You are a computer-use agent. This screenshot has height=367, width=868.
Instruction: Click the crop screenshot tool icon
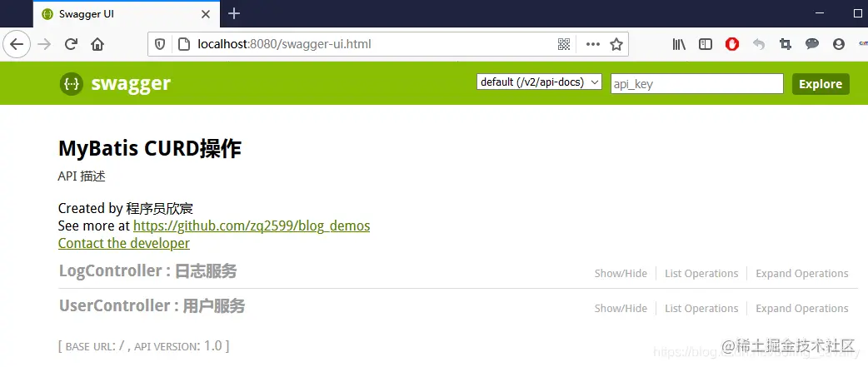pos(785,44)
